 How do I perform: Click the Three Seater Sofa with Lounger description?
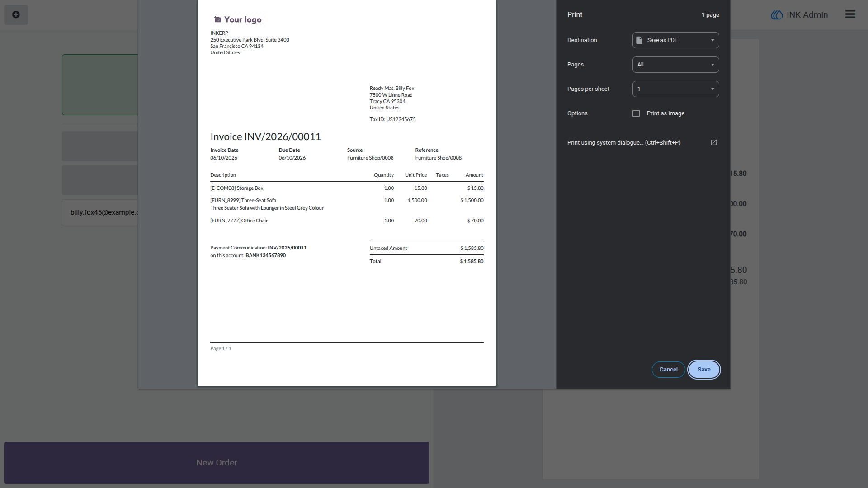pos(267,208)
